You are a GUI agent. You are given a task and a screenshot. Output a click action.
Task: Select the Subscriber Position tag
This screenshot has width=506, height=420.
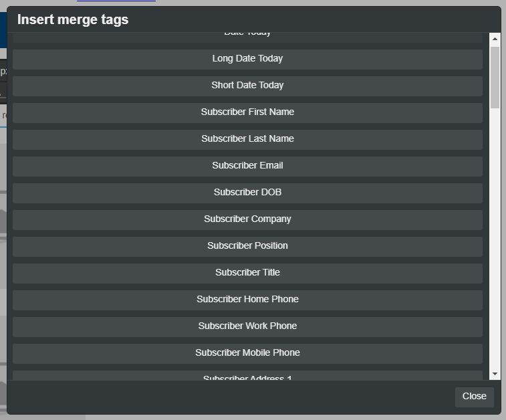(247, 246)
